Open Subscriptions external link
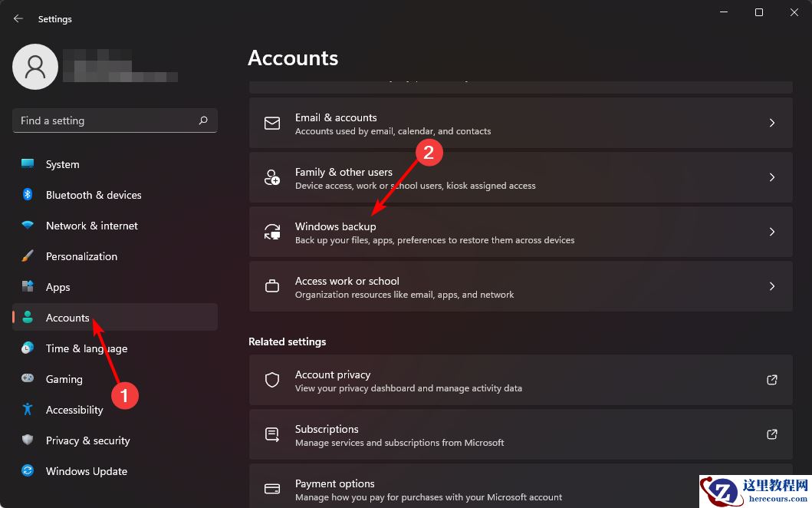The width and height of the screenshot is (812, 508). click(x=772, y=434)
